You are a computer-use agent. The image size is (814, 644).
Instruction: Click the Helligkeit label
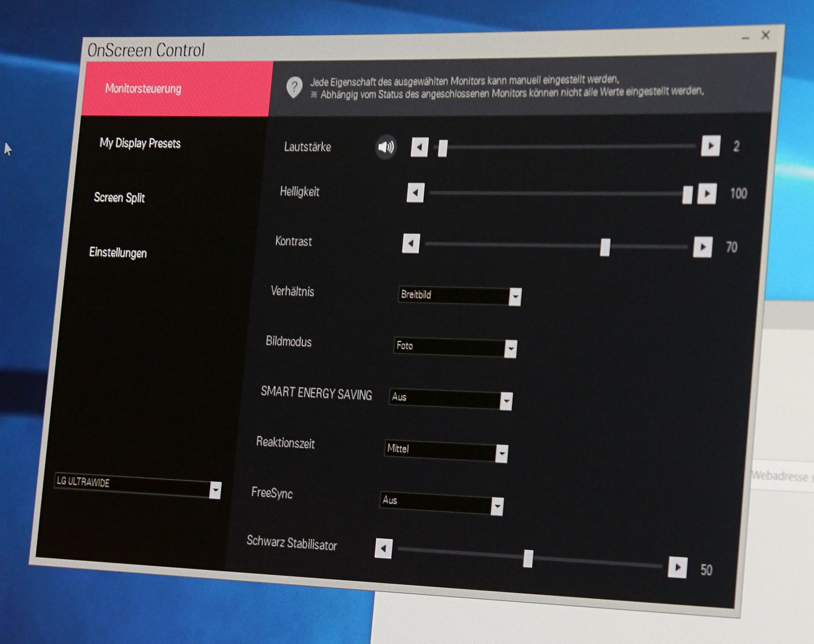tap(299, 192)
